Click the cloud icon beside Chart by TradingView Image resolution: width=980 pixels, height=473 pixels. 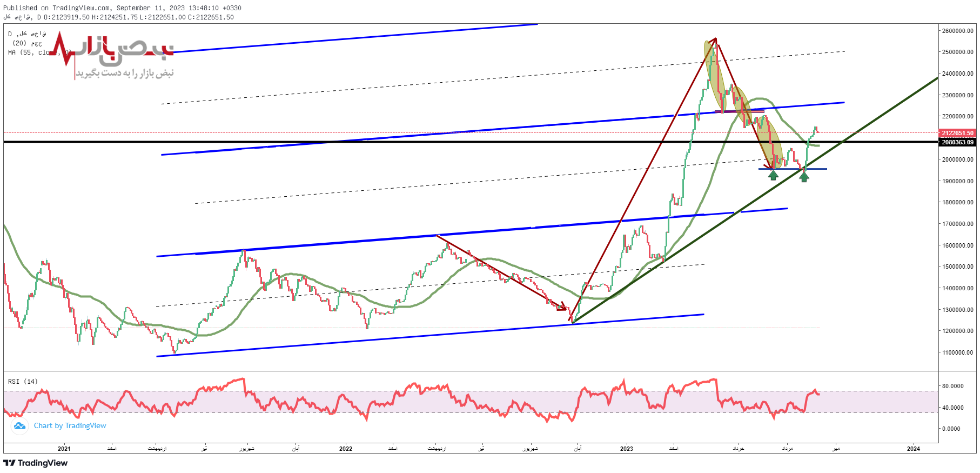click(x=19, y=426)
